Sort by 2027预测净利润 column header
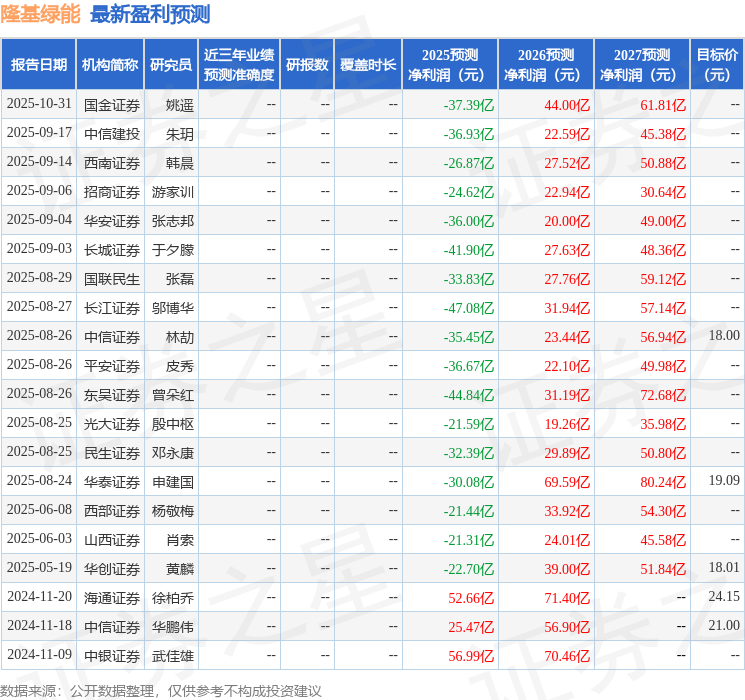Image resolution: width=745 pixels, height=700 pixels. point(641,64)
